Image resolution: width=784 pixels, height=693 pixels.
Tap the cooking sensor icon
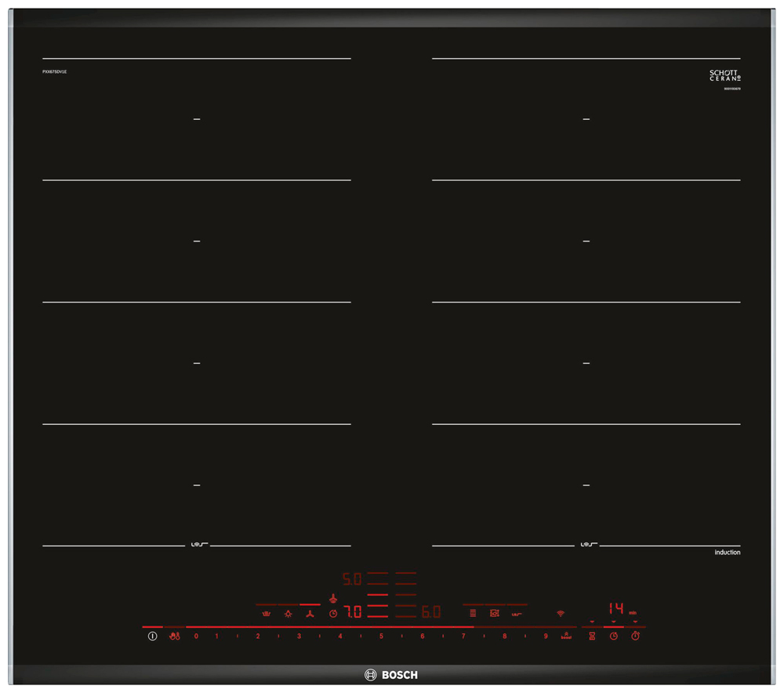tap(495, 613)
